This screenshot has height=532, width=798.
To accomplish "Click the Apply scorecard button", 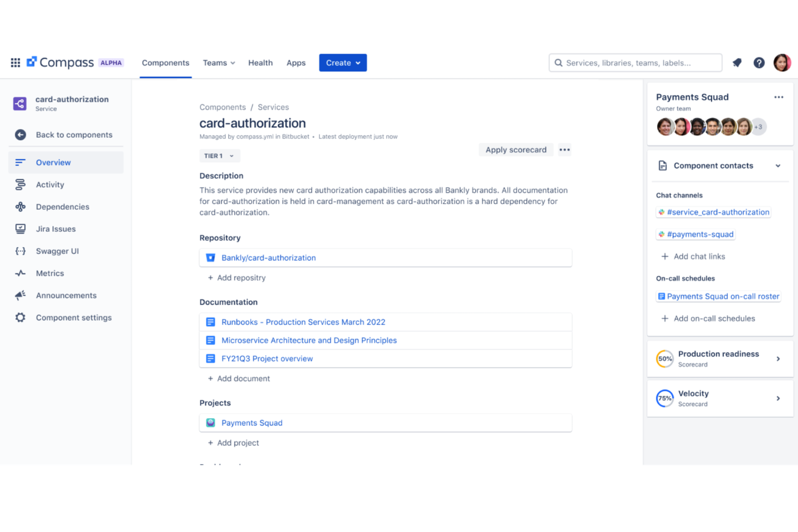I will 516,150.
